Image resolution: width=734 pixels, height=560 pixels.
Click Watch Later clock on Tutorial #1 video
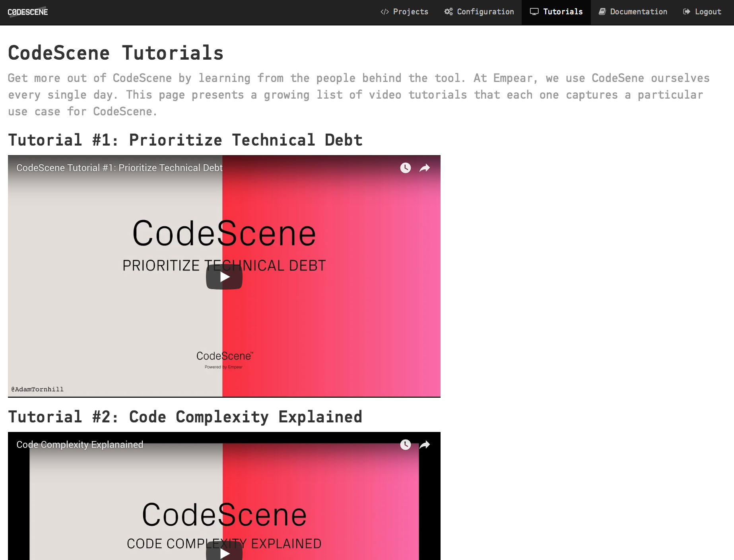(x=406, y=168)
